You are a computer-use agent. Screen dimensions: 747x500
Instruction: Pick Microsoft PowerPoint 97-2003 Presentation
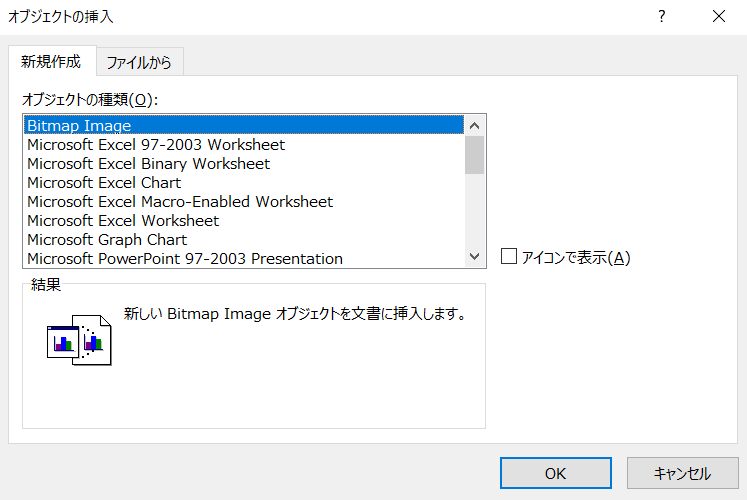244,258
